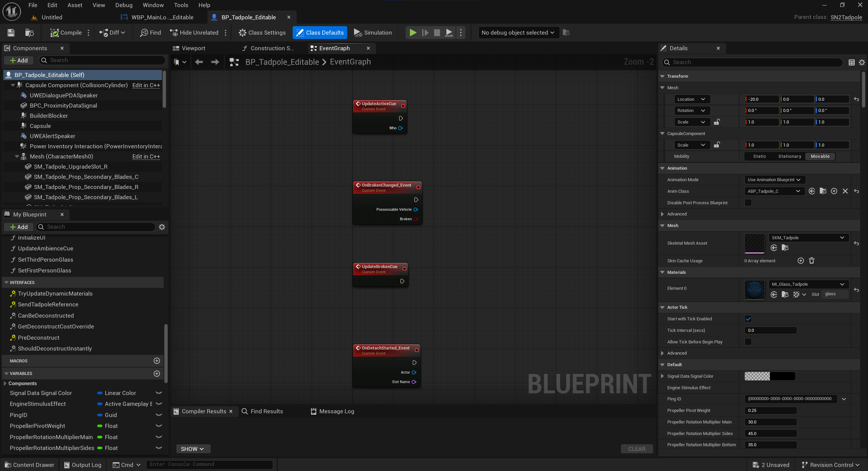Toggle visibility eye for PropellerPivotWeight variable

(159, 426)
